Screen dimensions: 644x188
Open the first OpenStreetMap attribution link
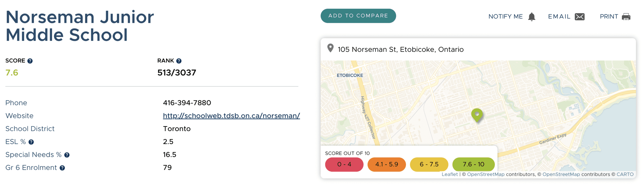pos(486,174)
